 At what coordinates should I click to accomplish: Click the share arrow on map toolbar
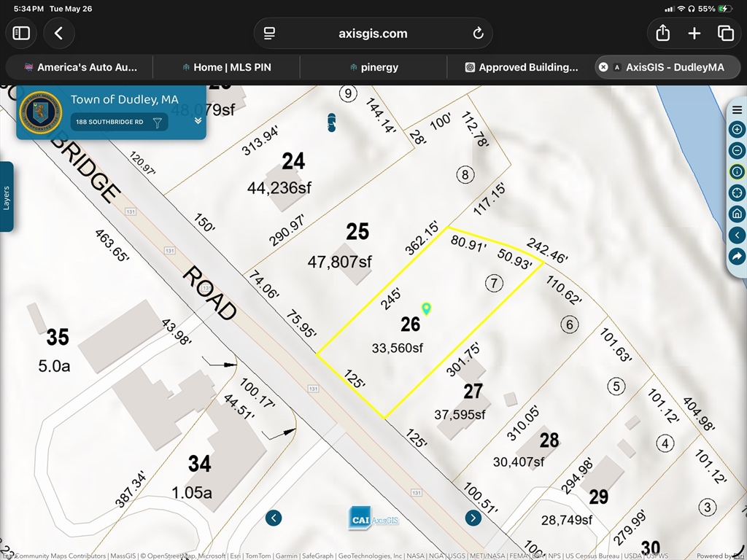[737, 256]
